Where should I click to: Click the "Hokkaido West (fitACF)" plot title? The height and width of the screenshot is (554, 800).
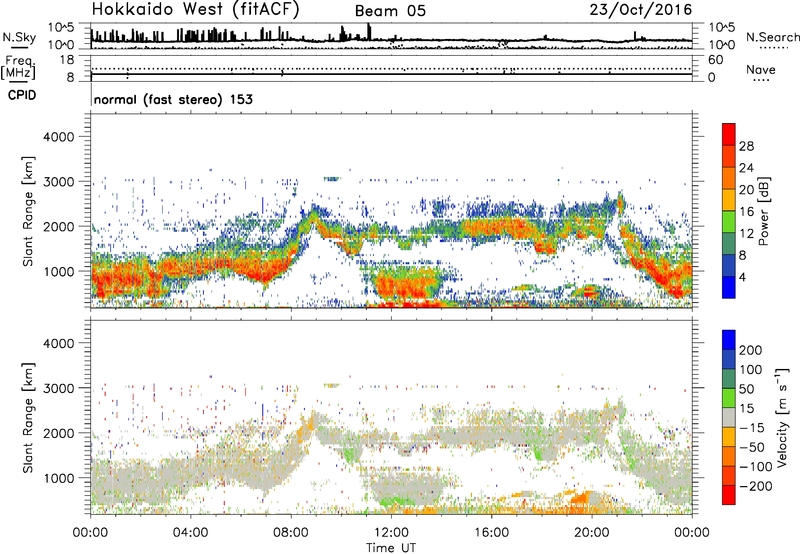[195, 9]
